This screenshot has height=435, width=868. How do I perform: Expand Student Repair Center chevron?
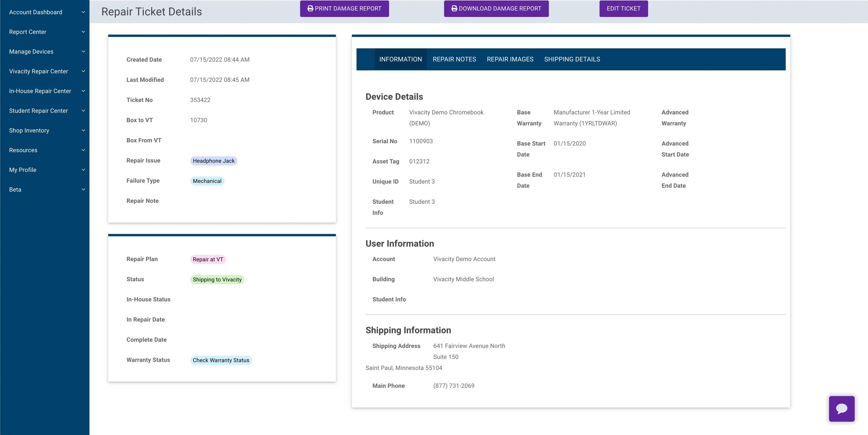83,110
